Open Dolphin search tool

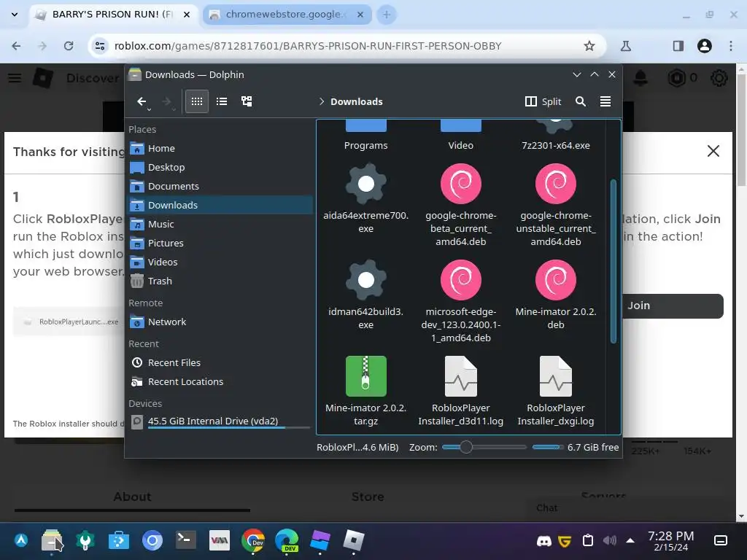(x=580, y=101)
